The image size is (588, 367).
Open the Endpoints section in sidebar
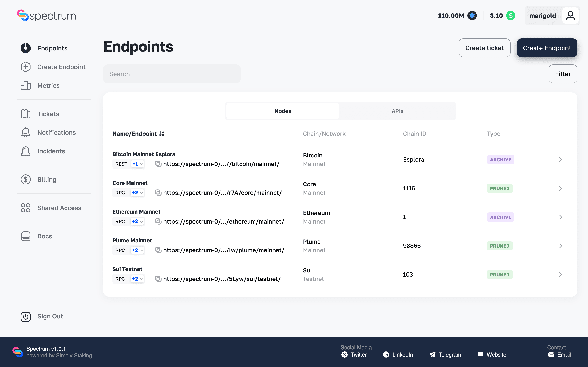click(52, 48)
